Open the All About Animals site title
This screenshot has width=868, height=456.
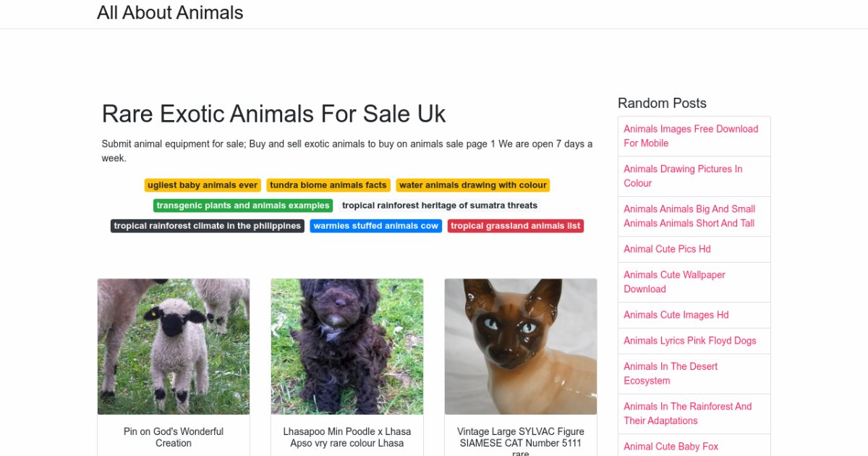tap(170, 13)
